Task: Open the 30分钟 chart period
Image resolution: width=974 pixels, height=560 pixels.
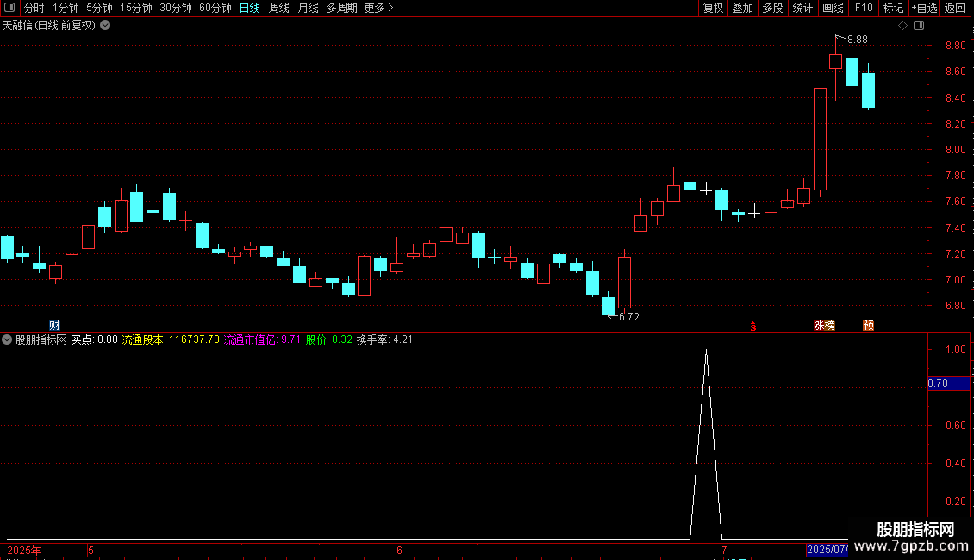Action: coord(176,8)
